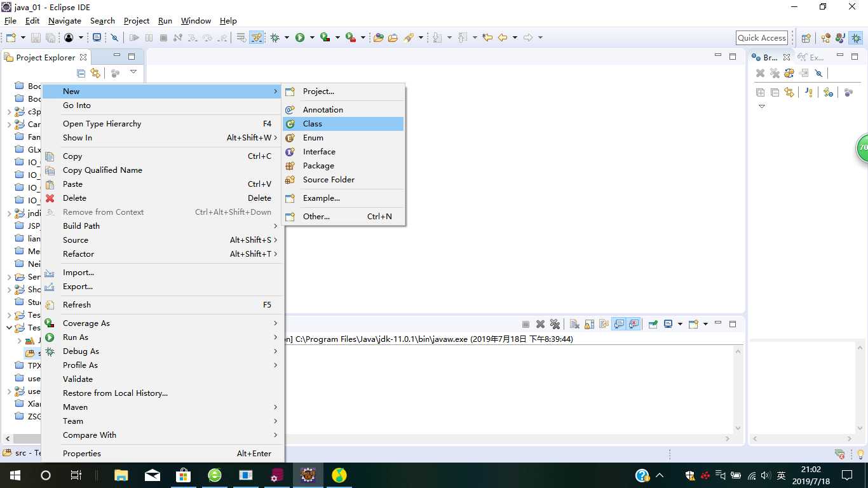Screen dimensions: 868x488
Task: Switch to the Expressions view tab
Action: tap(811, 57)
